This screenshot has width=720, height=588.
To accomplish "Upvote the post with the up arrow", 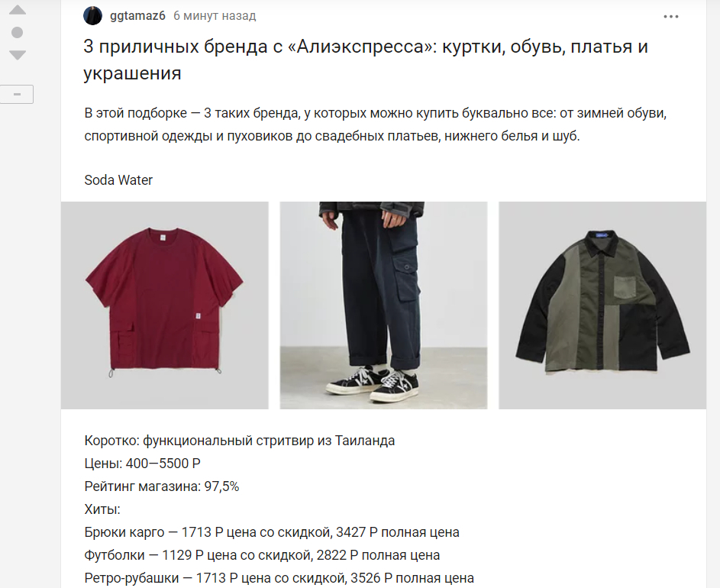I will point(18,10).
